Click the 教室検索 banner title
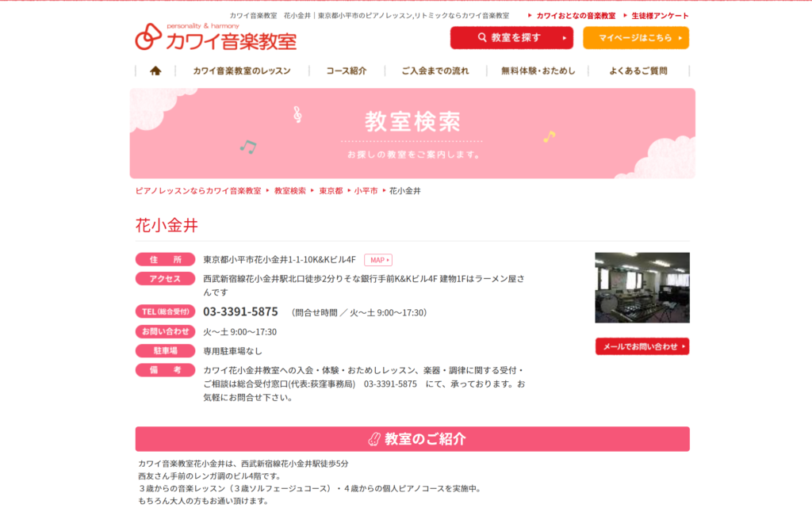The height and width of the screenshot is (508, 812). pyautogui.click(x=412, y=121)
